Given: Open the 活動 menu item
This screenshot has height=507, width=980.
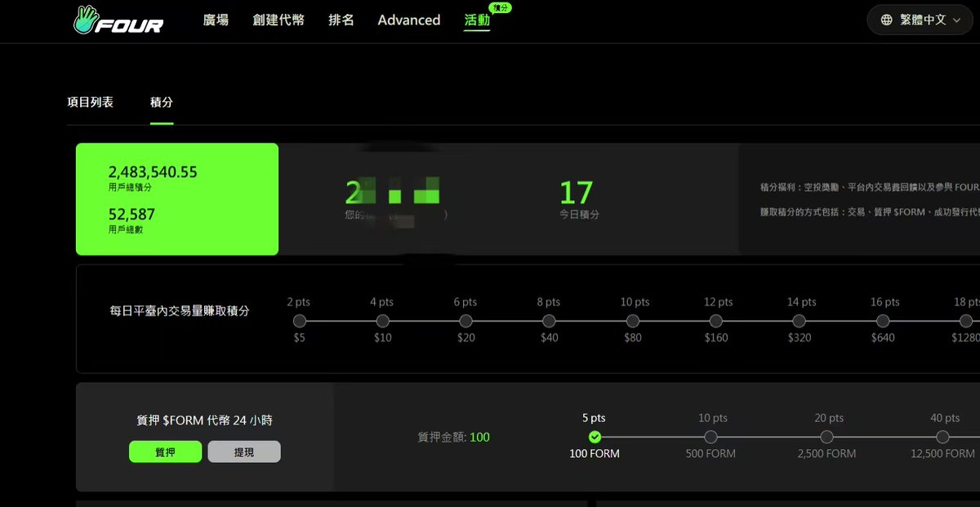Looking at the screenshot, I should click(x=477, y=20).
